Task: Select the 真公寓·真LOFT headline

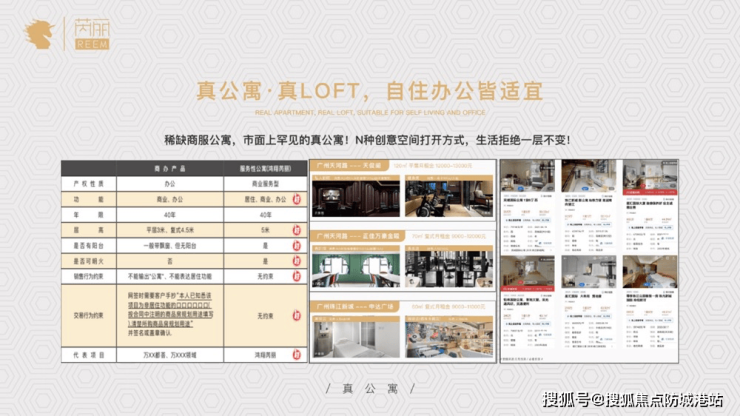Action: pos(370,91)
